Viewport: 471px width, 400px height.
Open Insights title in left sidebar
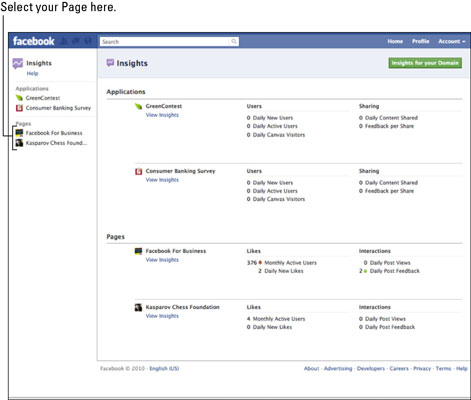[39, 63]
